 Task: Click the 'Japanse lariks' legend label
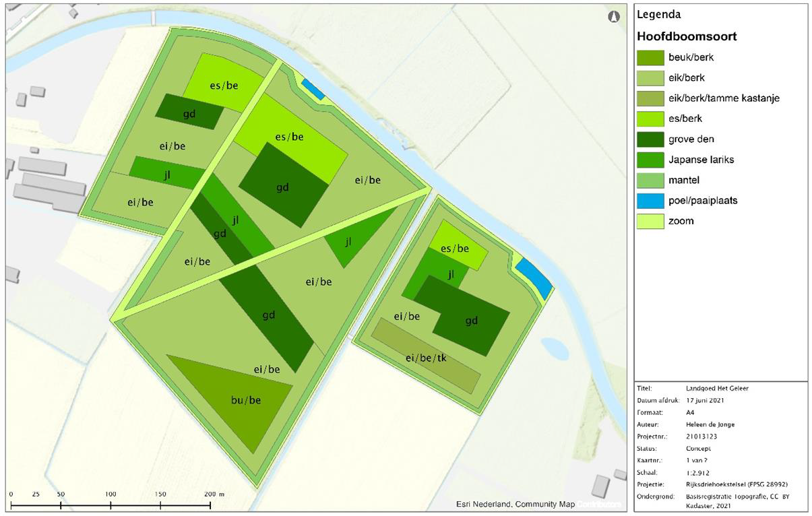coord(700,160)
